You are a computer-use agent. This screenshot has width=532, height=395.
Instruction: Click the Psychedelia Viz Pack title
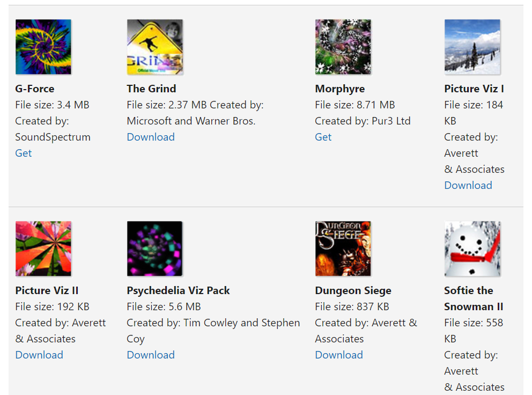[178, 291]
